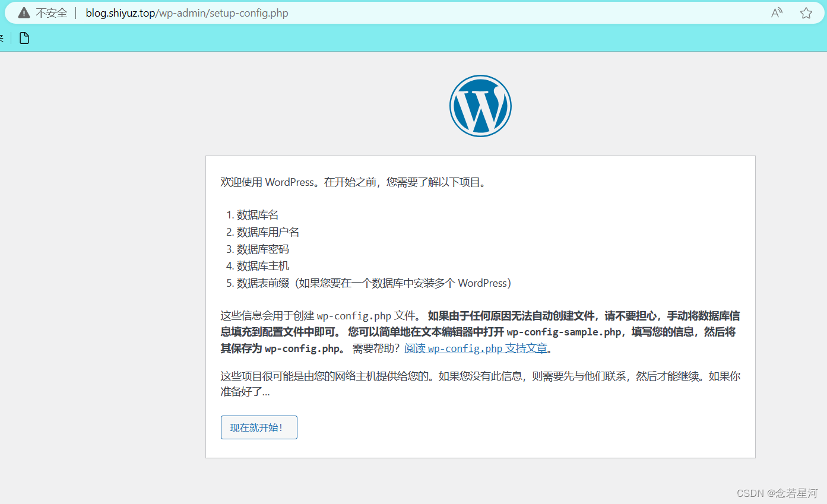Click the CSDN @念若星河 watermark
Image resolution: width=827 pixels, height=504 pixels.
click(x=777, y=493)
